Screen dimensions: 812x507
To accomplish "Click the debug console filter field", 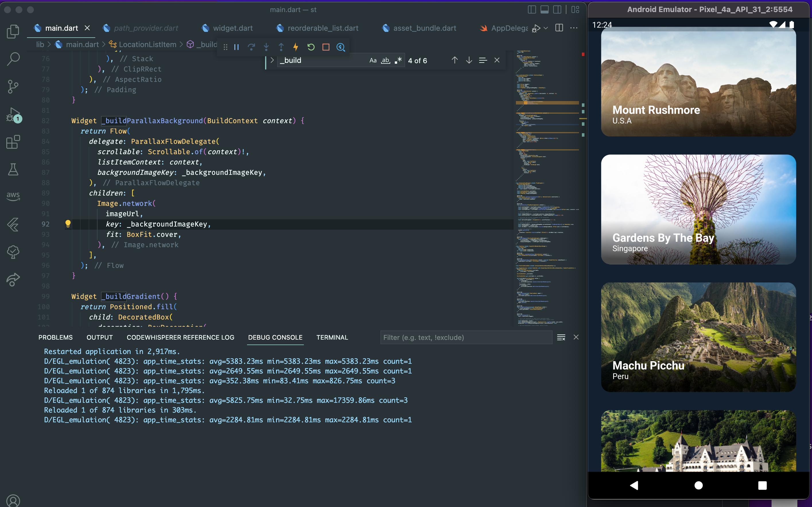I will tap(466, 337).
